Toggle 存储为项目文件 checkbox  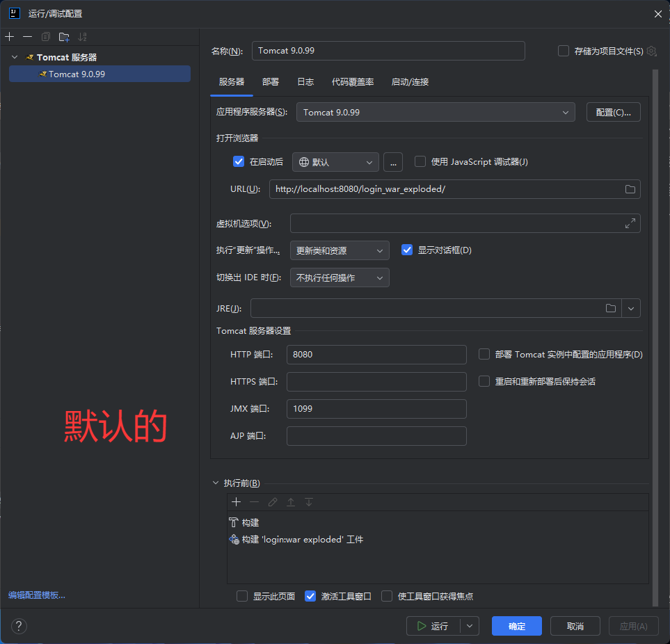coord(564,51)
